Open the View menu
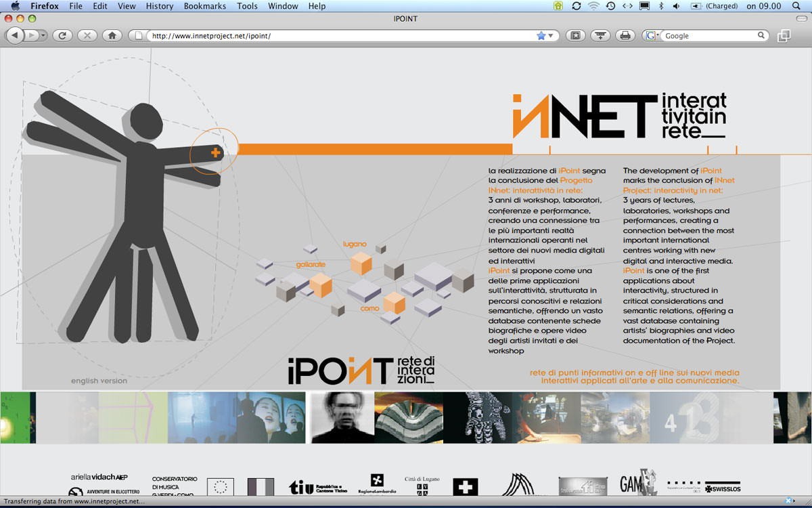 127,6
